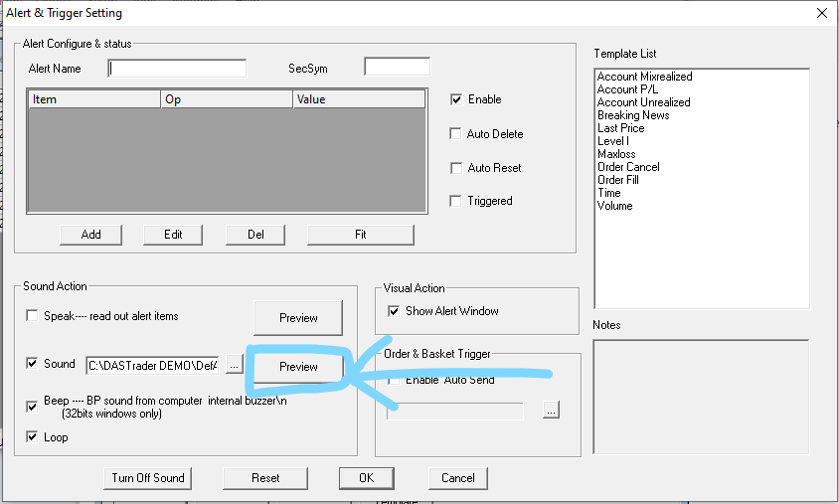Focus the SecSym text box
This screenshot has width=839, height=504.
(397, 68)
